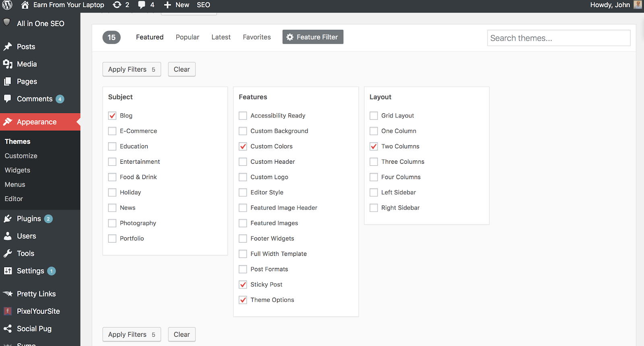644x346 pixels.
Task: Open the Tools wrench menu
Action: (x=8, y=253)
